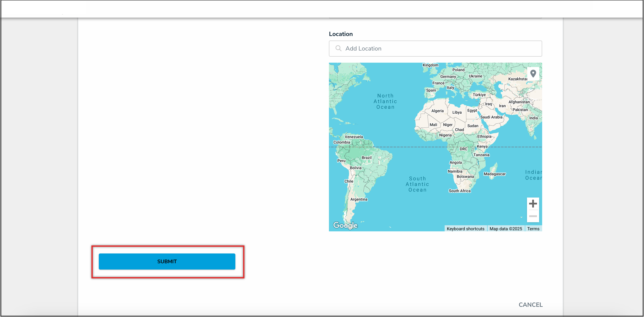
Task: Zoom out using the map minus button
Action: click(533, 216)
